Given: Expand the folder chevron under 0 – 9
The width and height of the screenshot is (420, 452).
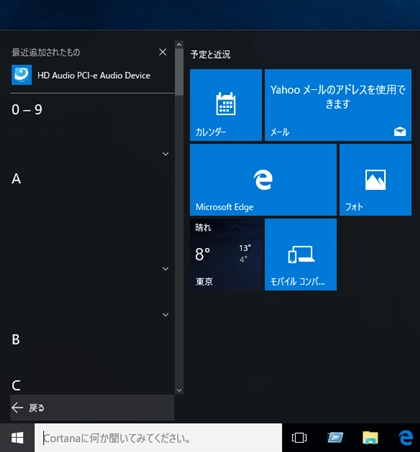Looking at the screenshot, I should pos(165,154).
